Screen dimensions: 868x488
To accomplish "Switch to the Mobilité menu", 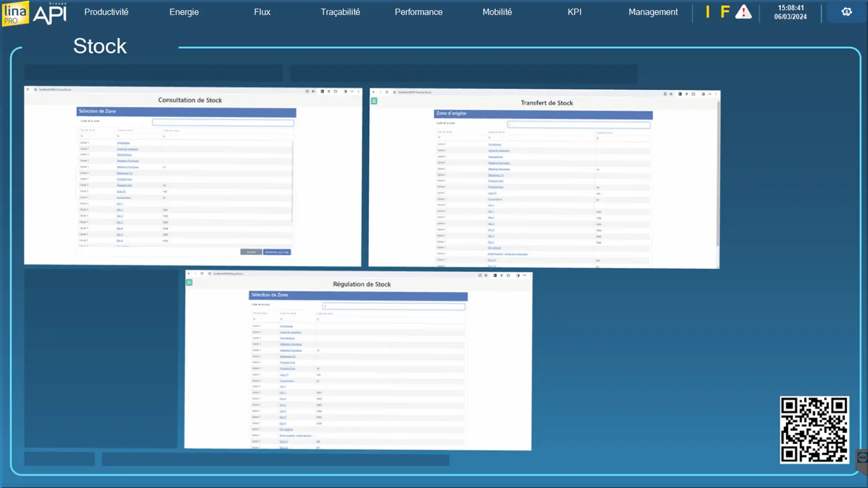I will click(497, 12).
